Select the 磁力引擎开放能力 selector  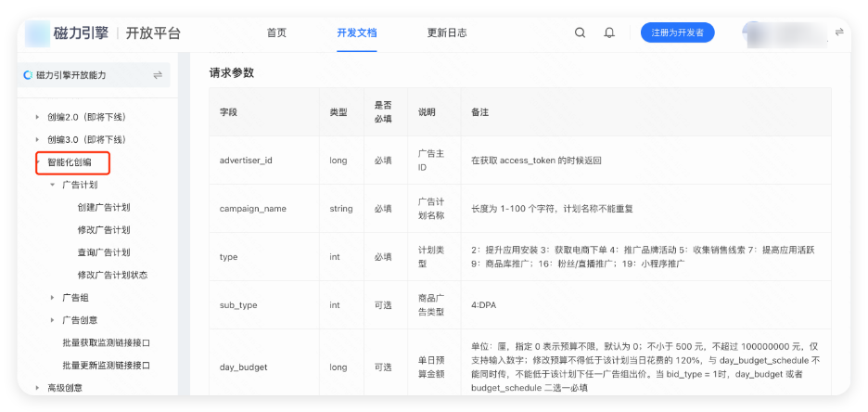click(x=94, y=75)
